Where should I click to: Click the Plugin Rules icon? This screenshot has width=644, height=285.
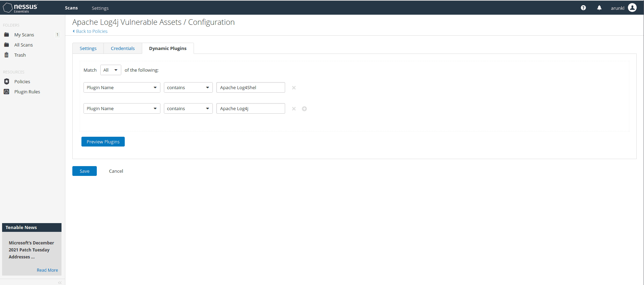pos(6,92)
